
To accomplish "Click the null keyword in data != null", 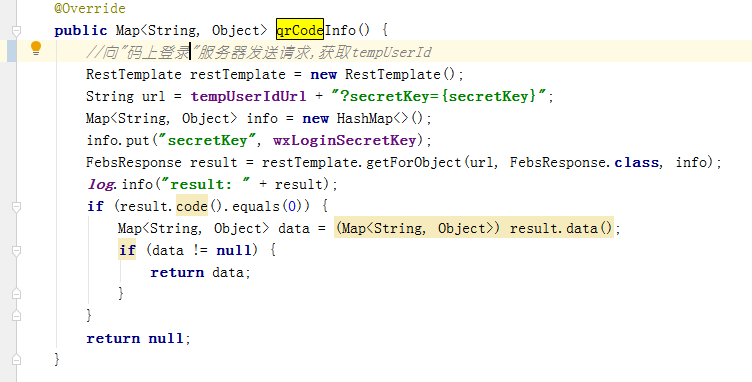I will [234, 251].
